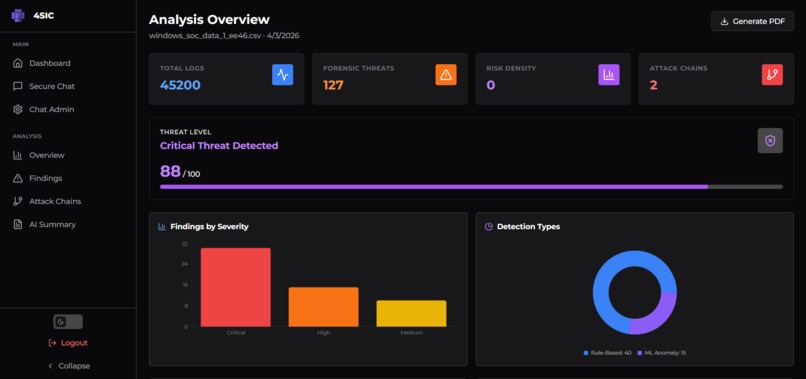Click the Logout arrow icon
The image size is (806, 379).
52,343
